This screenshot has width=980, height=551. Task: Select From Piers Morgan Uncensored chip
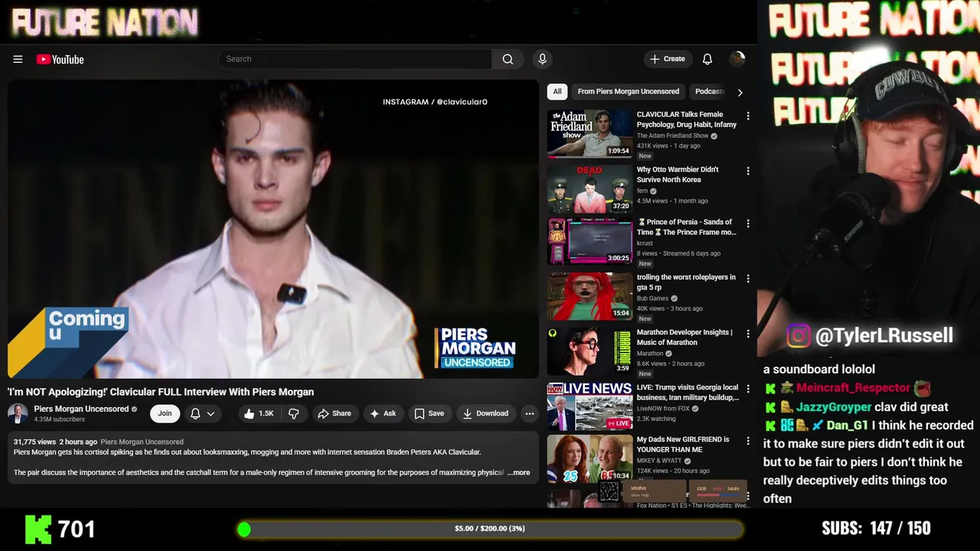[628, 91]
